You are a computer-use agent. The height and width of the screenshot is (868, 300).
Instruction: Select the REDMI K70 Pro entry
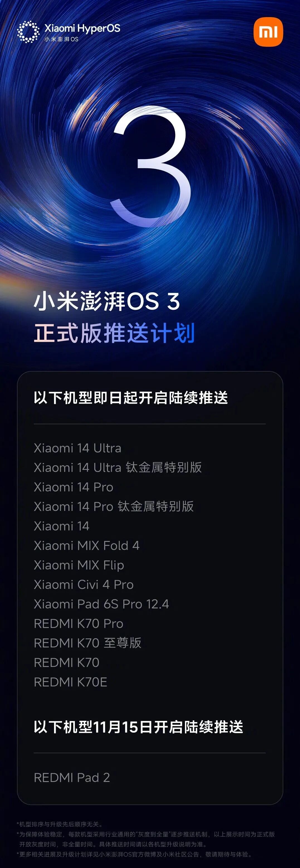point(79,624)
